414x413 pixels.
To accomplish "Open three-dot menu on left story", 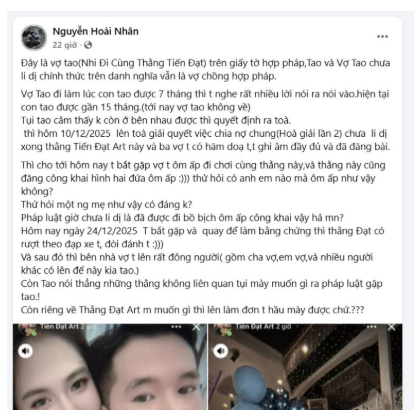I will pyautogui.click(x=176, y=327).
